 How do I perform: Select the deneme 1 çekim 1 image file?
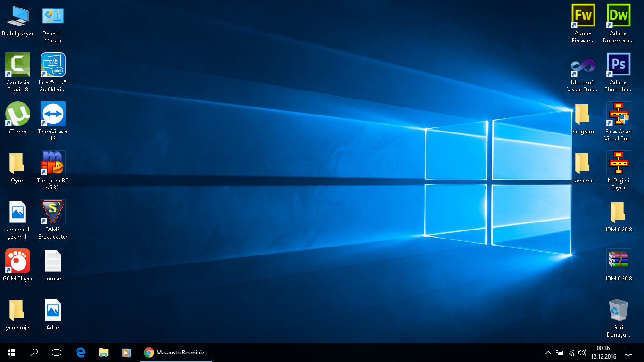tap(17, 220)
